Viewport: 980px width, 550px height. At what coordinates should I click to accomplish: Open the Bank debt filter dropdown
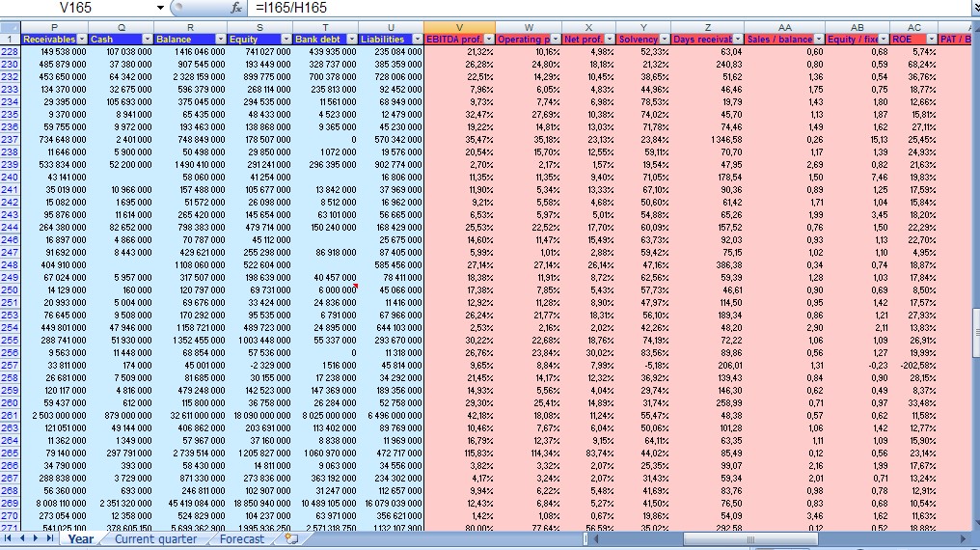pyautogui.click(x=351, y=39)
